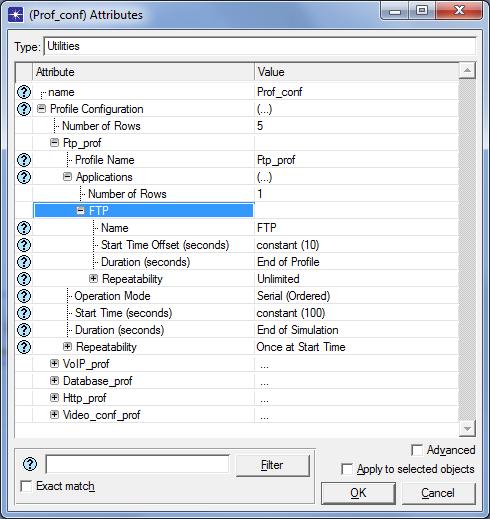The width and height of the screenshot is (490, 519).
Task: Collapse the Applications node
Action: coord(67,177)
